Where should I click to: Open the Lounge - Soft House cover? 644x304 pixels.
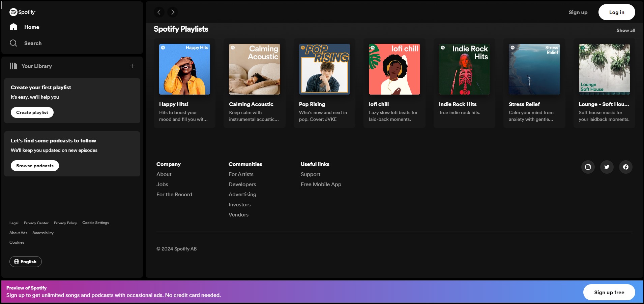(604, 69)
